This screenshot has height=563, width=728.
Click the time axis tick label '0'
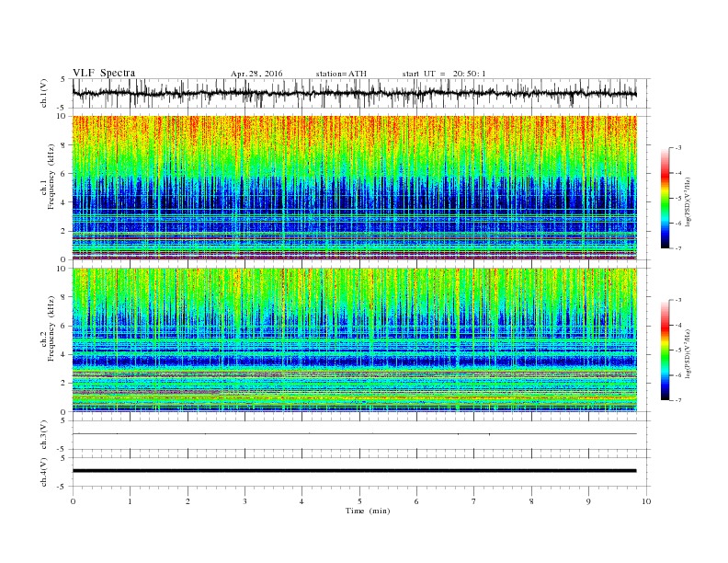73,501
